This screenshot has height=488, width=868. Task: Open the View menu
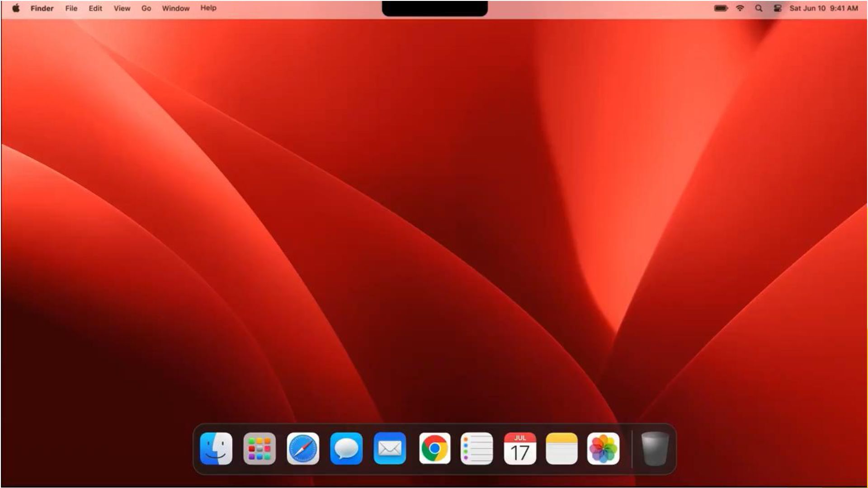click(x=122, y=8)
